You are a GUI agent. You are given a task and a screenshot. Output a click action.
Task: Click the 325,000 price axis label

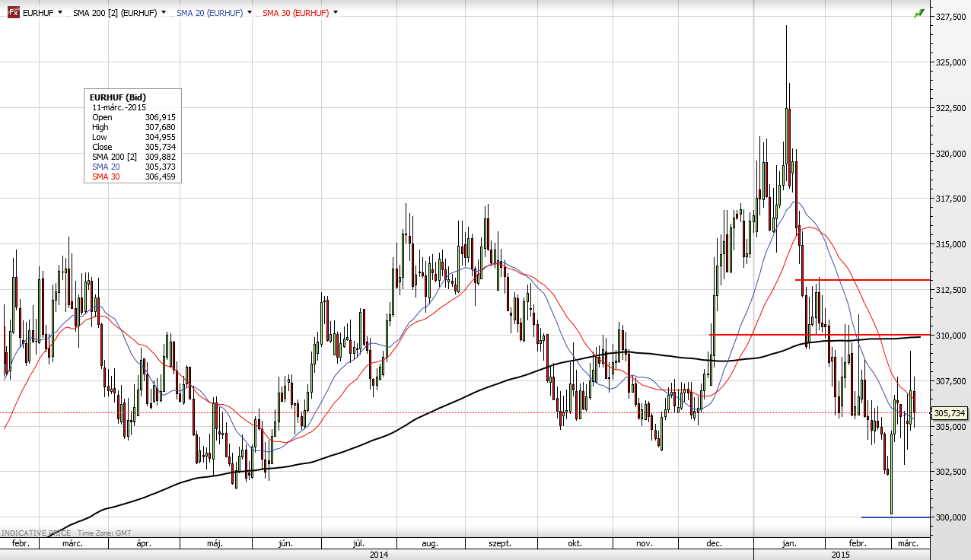(951, 62)
